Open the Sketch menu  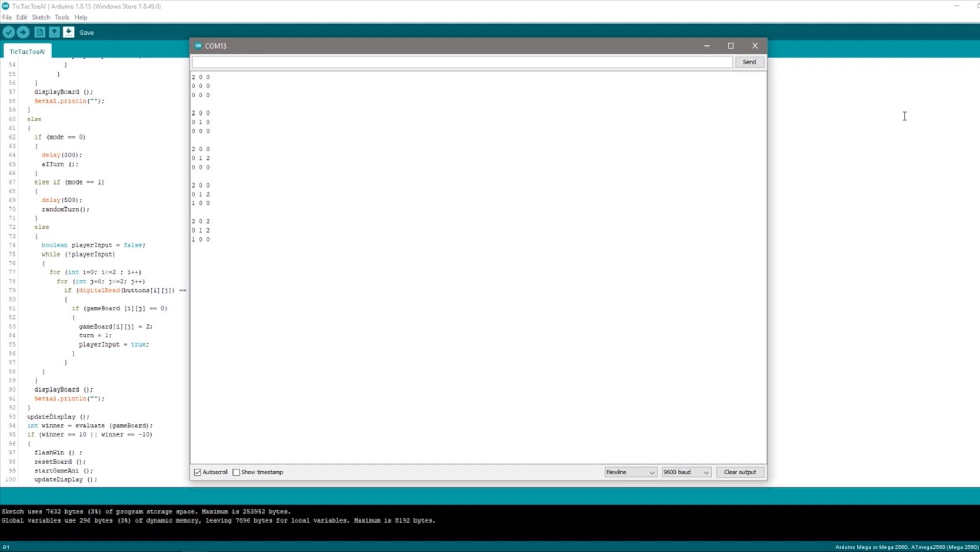(x=41, y=17)
